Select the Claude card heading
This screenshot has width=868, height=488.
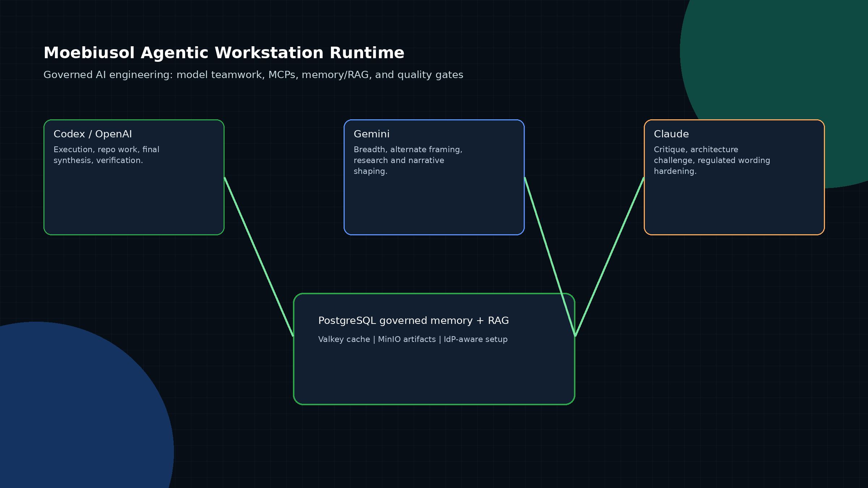tap(671, 134)
